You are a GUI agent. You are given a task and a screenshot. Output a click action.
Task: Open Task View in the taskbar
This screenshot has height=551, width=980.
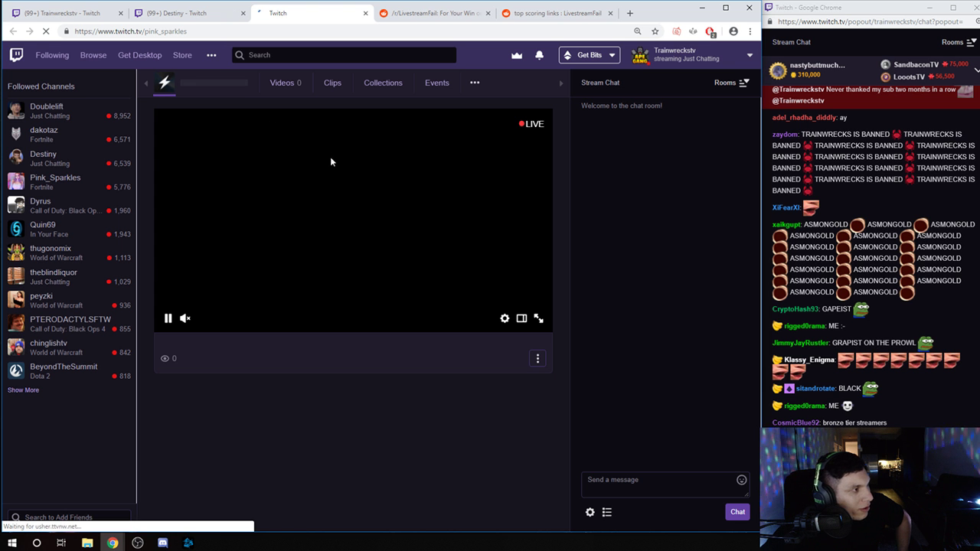point(61,543)
